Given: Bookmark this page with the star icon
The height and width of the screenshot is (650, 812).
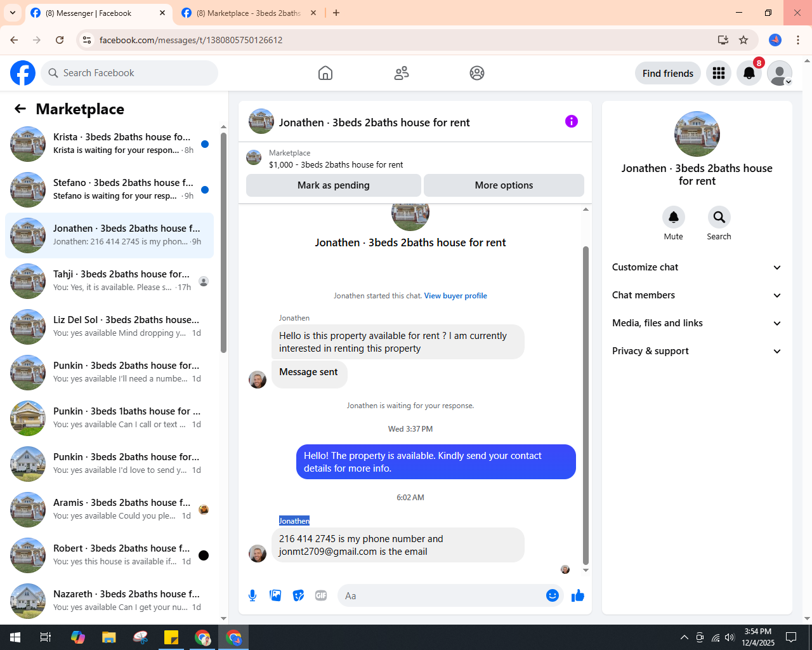Looking at the screenshot, I should pos(743,40).
